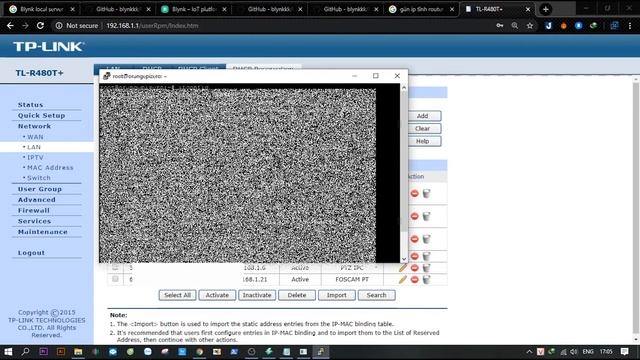Maximize the PuTTY terminal window
The height and width of the screenshot is (360, 640).
tap(376, 76)
